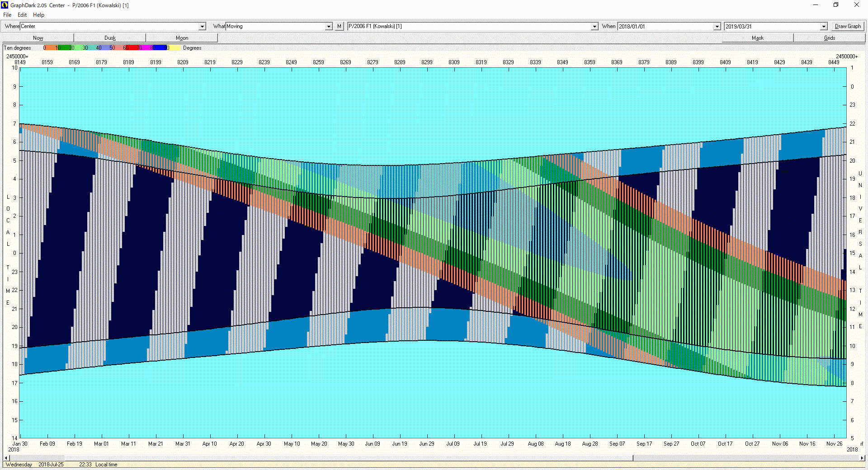Click the 8449 Julian date label
This screenshot has height=470, width=868.
tap(834, 62)
